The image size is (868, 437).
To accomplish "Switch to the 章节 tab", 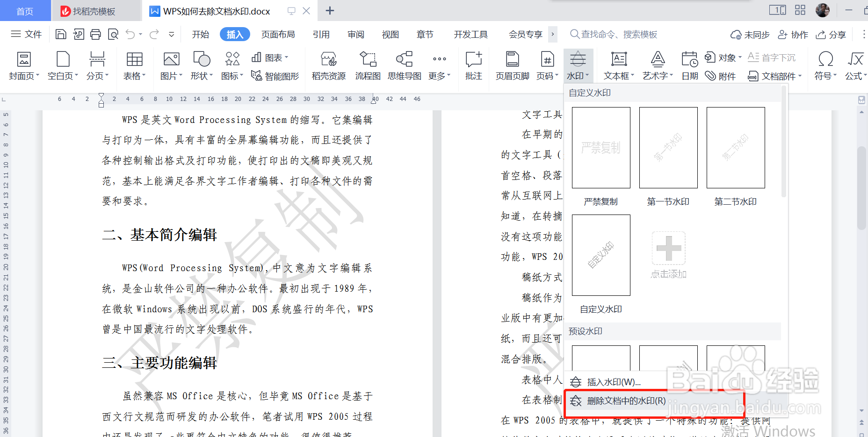I will pyautogui.click(x=425, y=34).
